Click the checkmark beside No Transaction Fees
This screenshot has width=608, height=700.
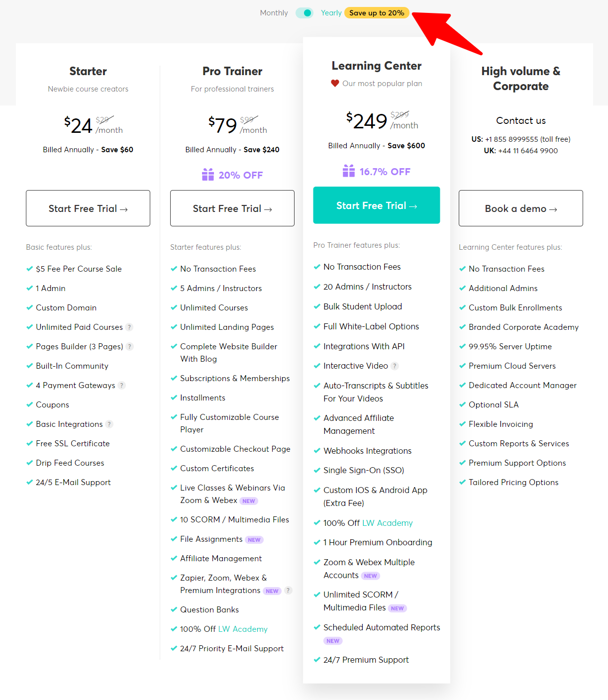click(174, 269)
